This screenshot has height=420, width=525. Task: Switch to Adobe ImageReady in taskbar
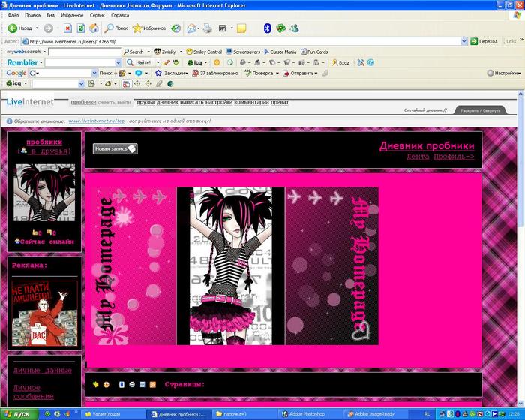tap(375, 414)
